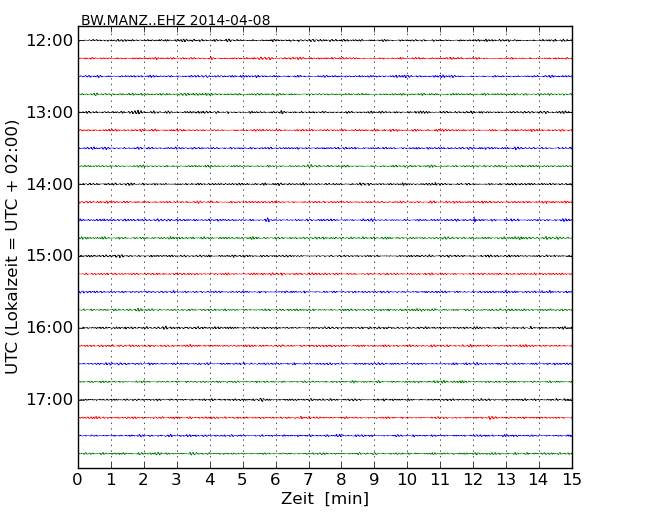Click the x-axis tick label 13
The height and width of the screenshot is (520, 650).
coord(506,480)
